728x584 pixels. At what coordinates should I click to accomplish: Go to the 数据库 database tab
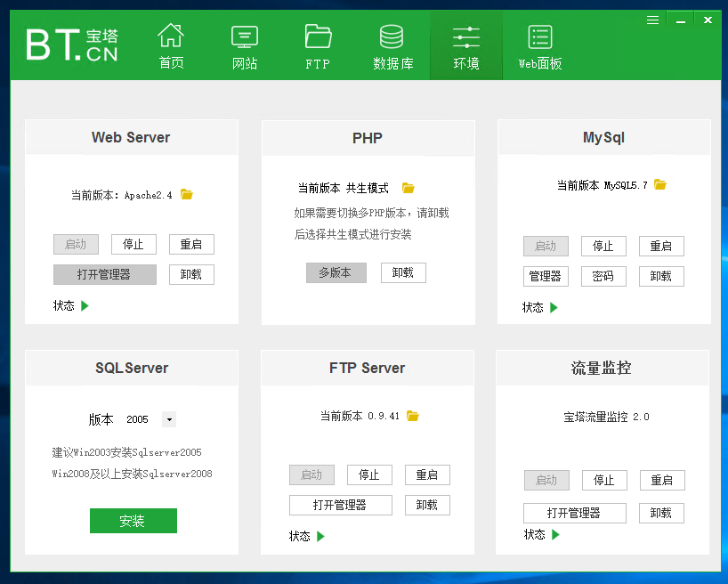point(392,46)
